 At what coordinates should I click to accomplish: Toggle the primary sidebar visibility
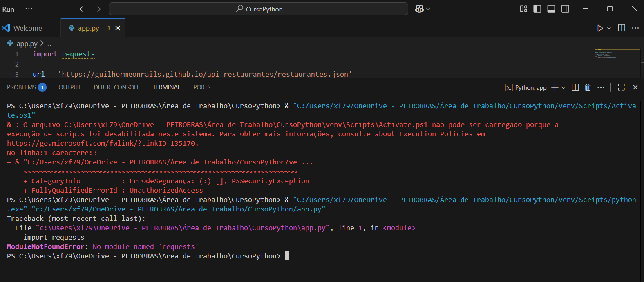point(537,9)
